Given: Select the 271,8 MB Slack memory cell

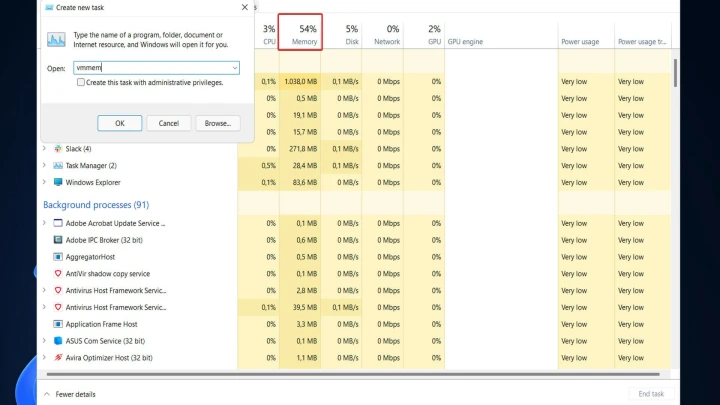Looking at the screenshot, I should point(300,149).
